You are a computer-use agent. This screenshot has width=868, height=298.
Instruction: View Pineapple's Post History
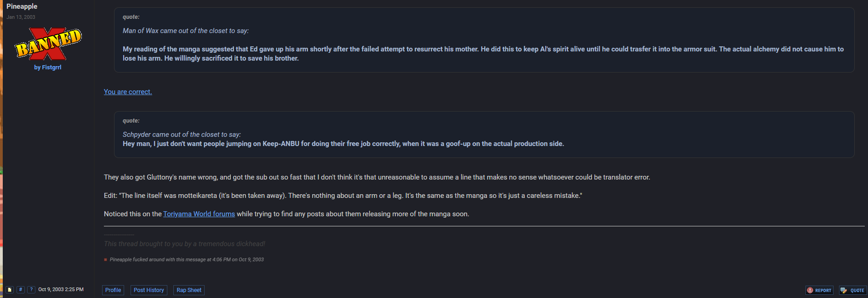148,290
